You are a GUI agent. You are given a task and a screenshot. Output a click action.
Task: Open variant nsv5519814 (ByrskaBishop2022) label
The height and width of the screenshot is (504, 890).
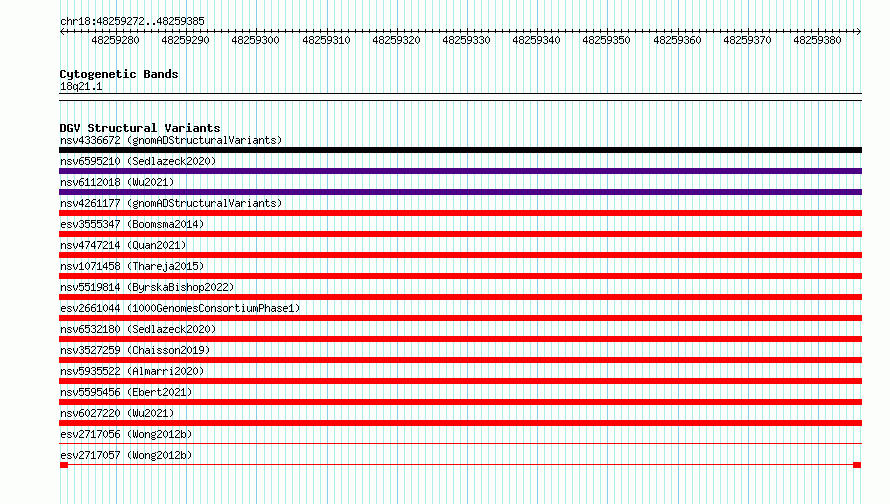[147, 287]
